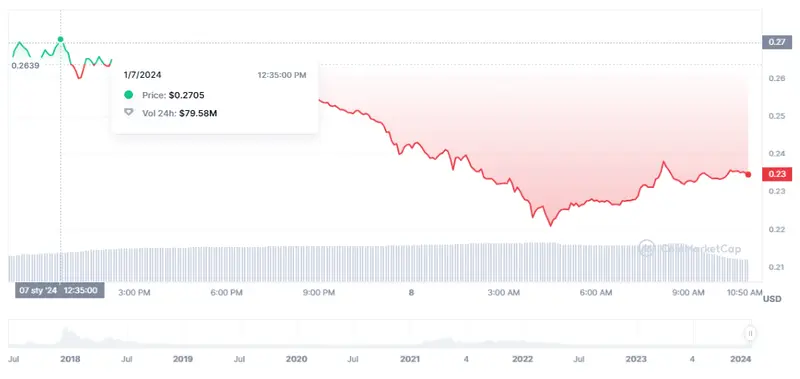This screenshot has height=379, width=800.
Task: Select 2018 in the range navigator
Action: (x=70, y=359)
